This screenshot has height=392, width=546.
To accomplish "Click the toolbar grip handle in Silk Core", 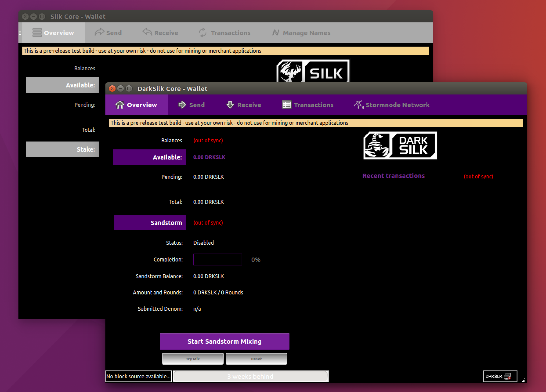I will click(20, 33).
